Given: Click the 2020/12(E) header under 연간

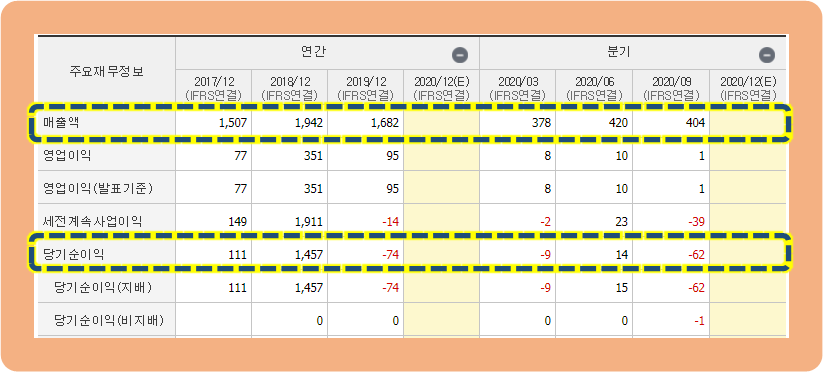Looking at the screenshot, I should (441, 87).
